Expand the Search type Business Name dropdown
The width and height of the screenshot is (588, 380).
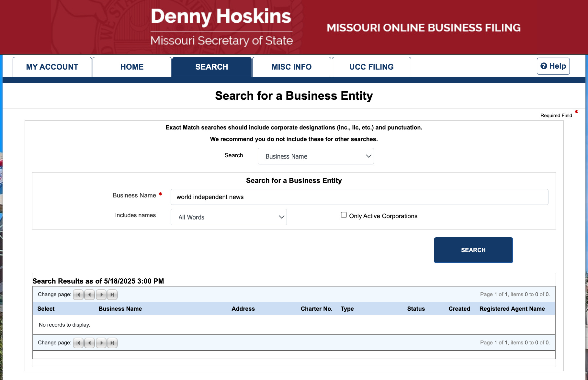[x=316, y=156]
